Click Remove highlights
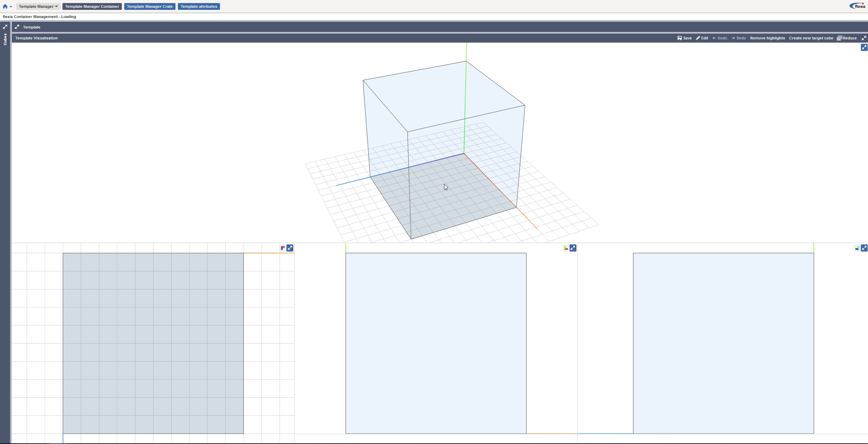The image size is (868, 444). pyautogui.click(x=767, y=38)
